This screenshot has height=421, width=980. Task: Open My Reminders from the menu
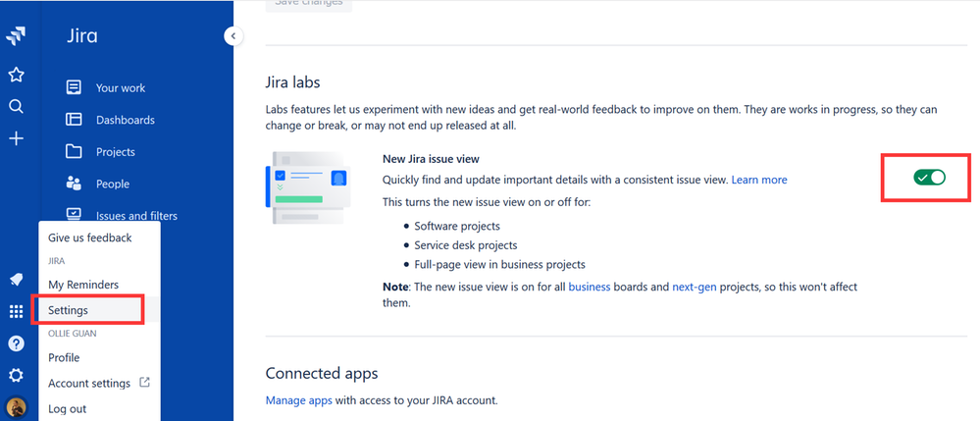pos(83,285)
